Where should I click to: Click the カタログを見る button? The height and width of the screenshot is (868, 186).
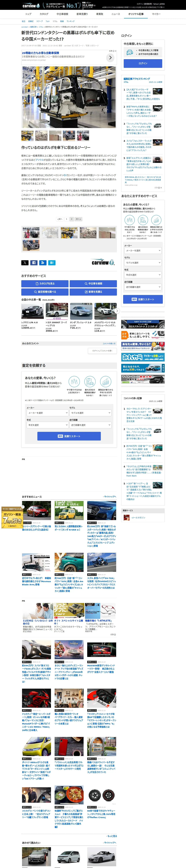45,284
